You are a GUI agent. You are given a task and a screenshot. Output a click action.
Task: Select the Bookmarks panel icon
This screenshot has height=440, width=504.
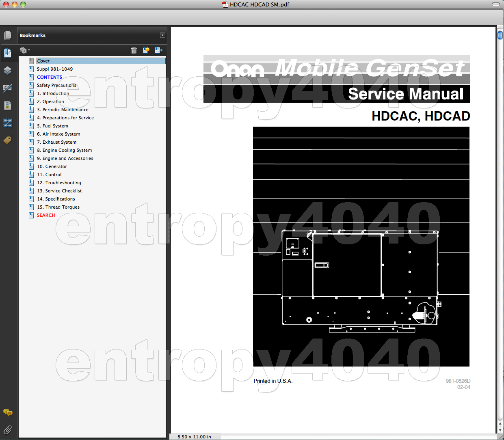7,53
